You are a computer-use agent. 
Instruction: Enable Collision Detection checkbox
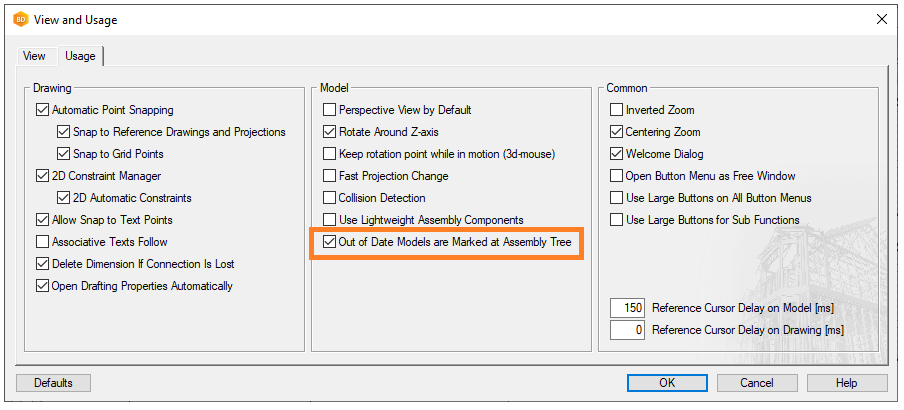click(330, 198)
